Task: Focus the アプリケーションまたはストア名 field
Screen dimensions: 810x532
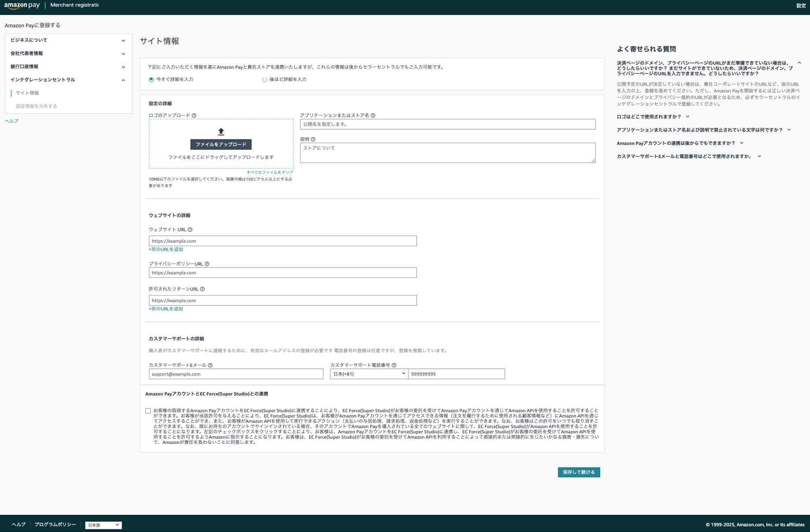Action: [x=448, y=124]
